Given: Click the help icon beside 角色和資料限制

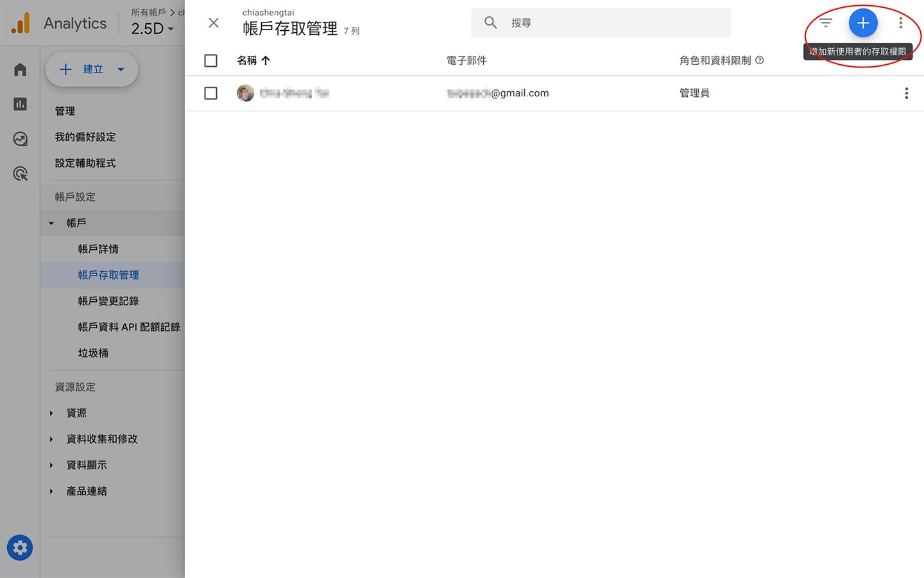Looking at the screenshot, I should (759, 60).
